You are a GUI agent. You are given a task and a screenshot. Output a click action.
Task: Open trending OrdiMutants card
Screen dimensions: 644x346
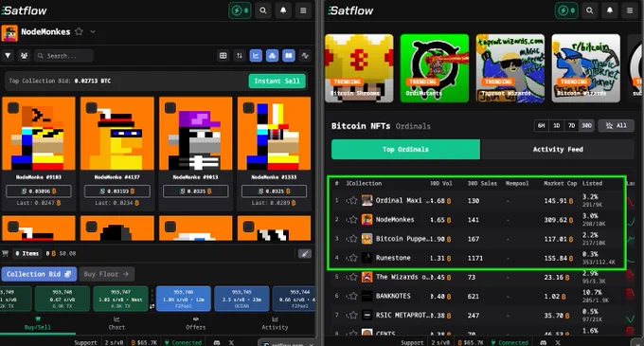435,68
